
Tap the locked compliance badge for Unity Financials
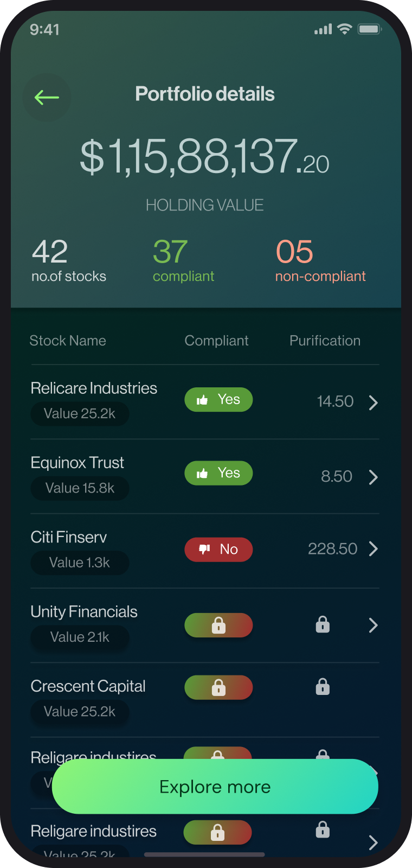218,626
